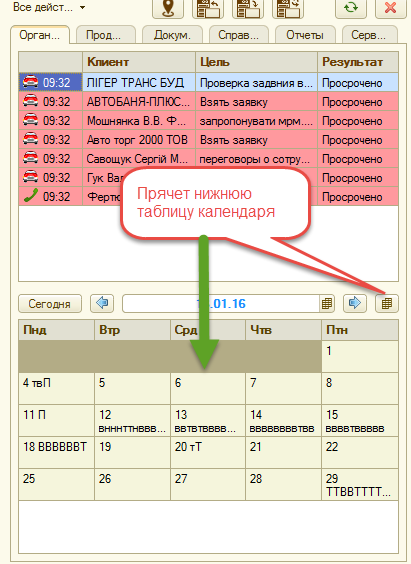Image resolution: width=411 pixels, height=564 pixels.
Task: Go to next period with right arrow
Action: pos(355,303)
